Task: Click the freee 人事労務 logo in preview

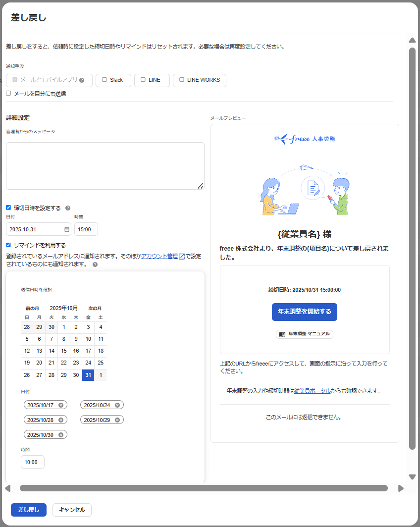Action: [x=305, y=139]
